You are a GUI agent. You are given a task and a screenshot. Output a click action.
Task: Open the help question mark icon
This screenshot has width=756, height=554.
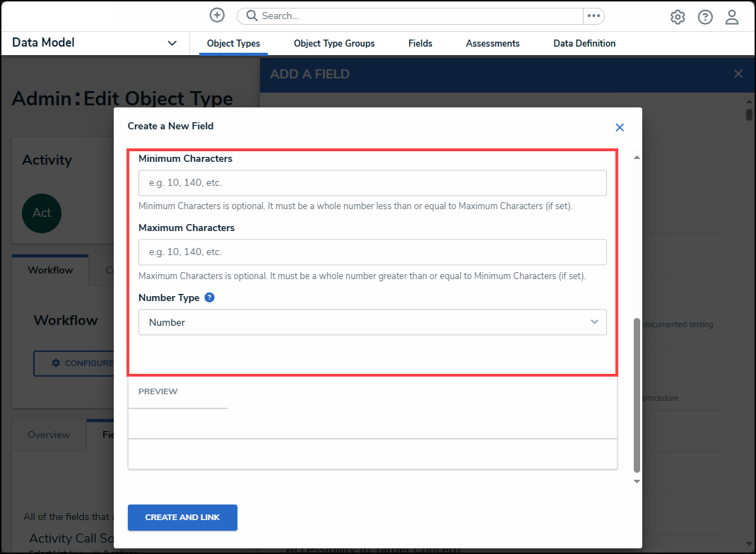(x=705, y=17)
